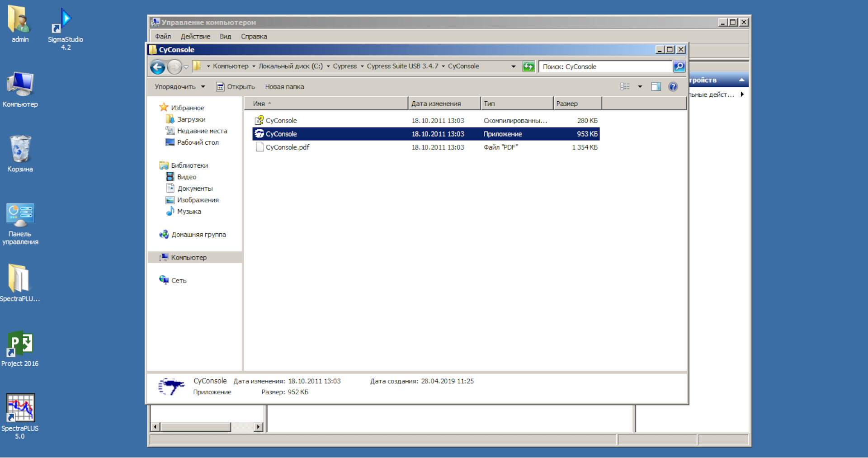Open Загрузки in the navigation pane
The height and width of the screenshot is (458, 868).
(x=191, y=119)
